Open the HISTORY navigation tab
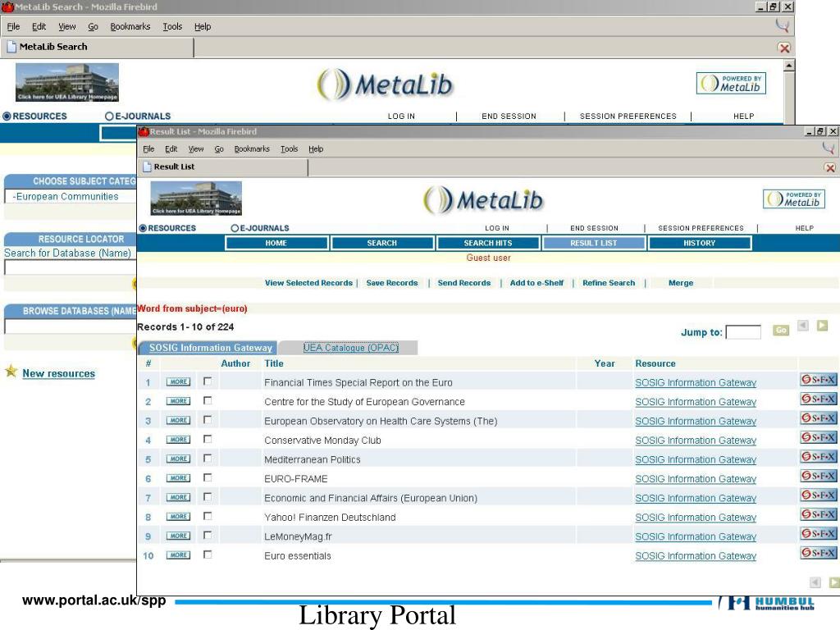Viewport: 840px width, 630px height. click(x=700, y=243)
